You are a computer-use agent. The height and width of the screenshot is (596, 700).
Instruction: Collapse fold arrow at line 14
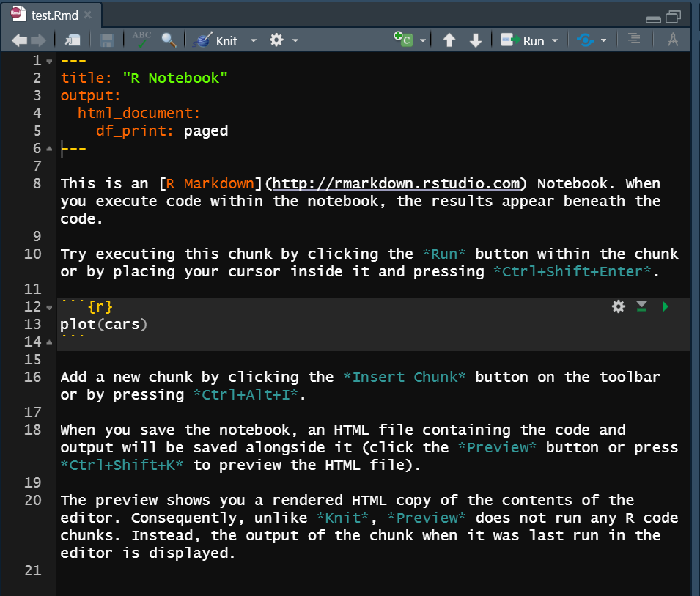(49, 342)
